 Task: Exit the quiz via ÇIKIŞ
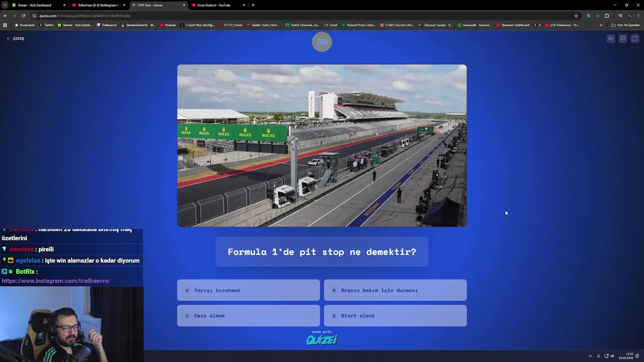(x=16, y=38)
